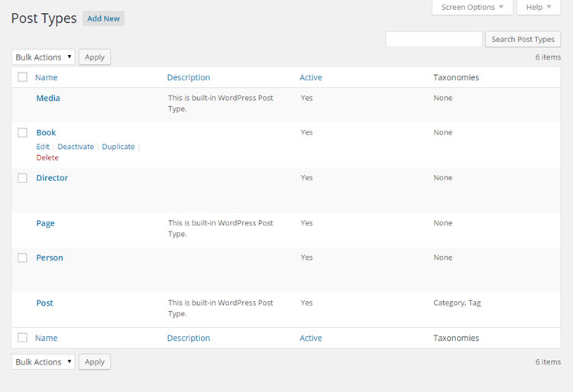This screenshot has width=573, height=392.
Task: Toggle the select-all checkbox in table header
Action: click(x=22, y=77)
